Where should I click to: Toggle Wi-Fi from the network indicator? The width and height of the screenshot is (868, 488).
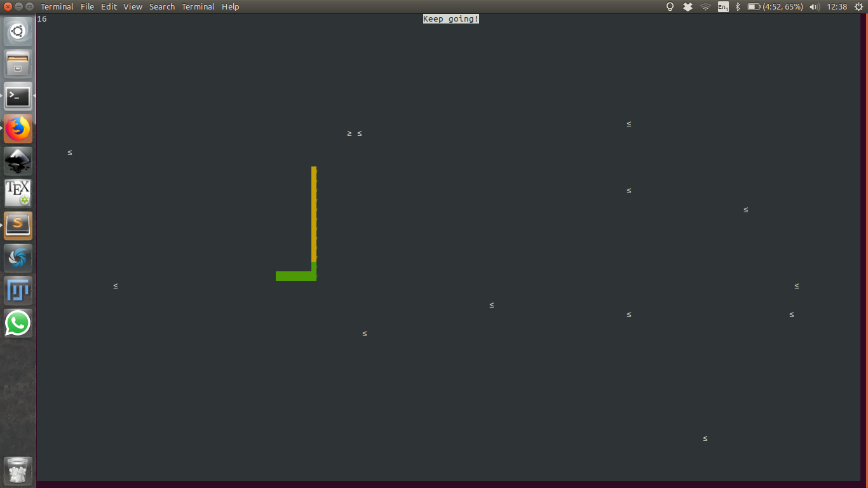tap(705, 6)
